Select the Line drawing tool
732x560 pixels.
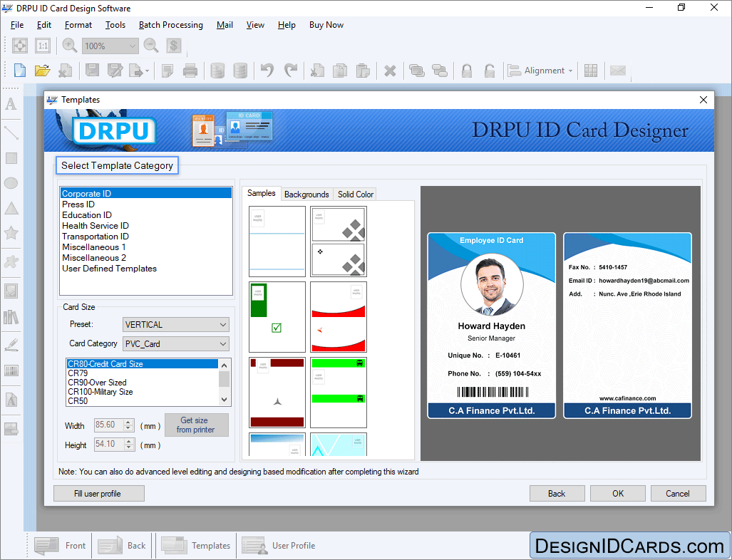[11, 133]
